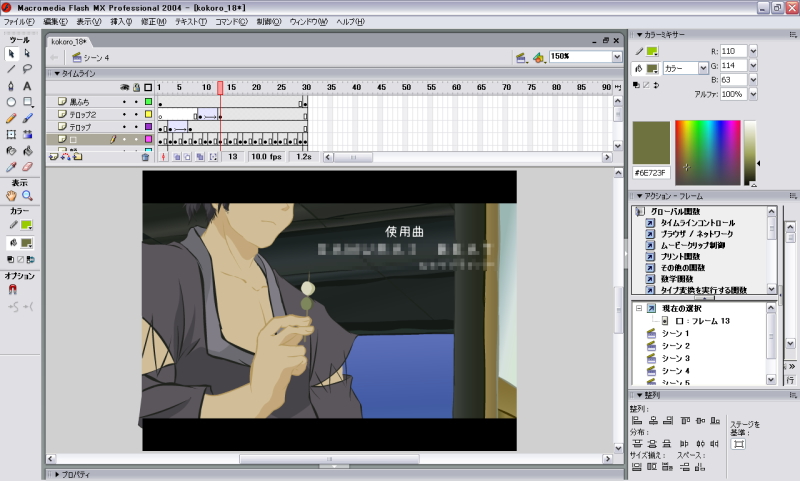Select the Paint Bucket tool
Screen dimensions: 800x481
28,151
